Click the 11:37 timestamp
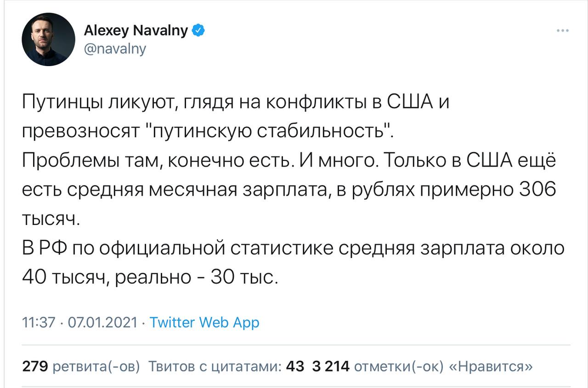This screenshot has height=388, width=588. click(x=39, y=322)
